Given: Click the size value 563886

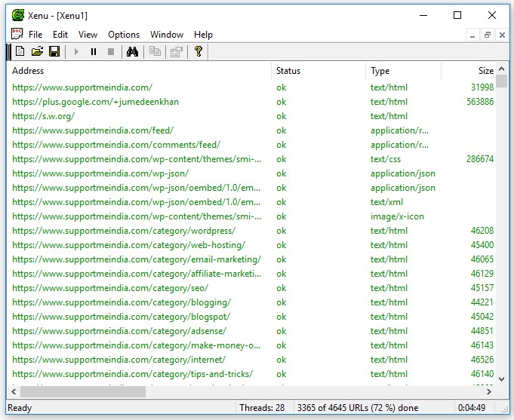Looking at the screenshot, I should (480, 102).
